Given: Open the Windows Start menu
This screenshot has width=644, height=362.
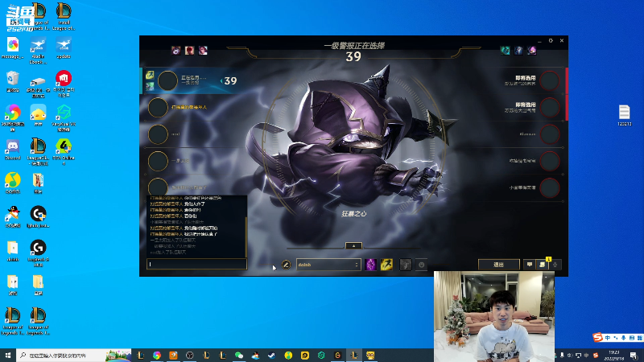Looking at the screenshot, I should coord(8,355).
